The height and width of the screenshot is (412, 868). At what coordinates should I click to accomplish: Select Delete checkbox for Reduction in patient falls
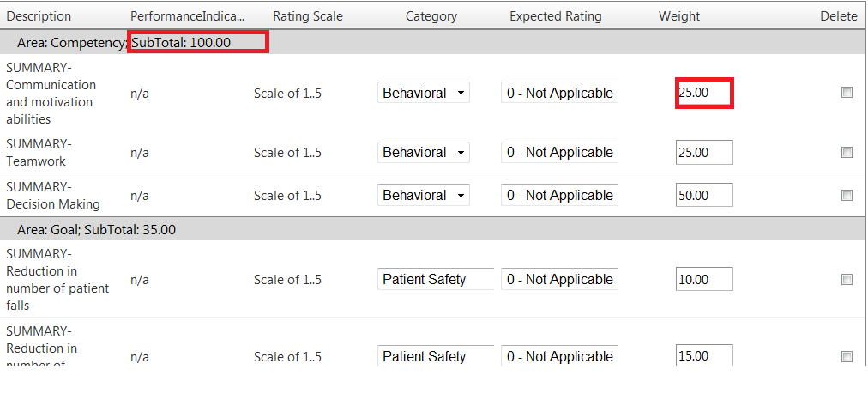[x=847, y=280]
